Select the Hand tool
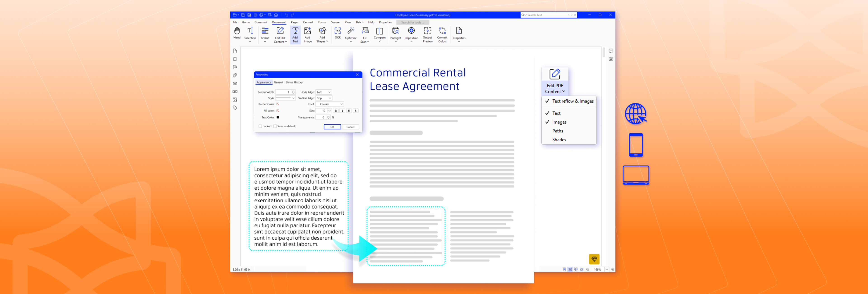 click(x=237, y=33)
